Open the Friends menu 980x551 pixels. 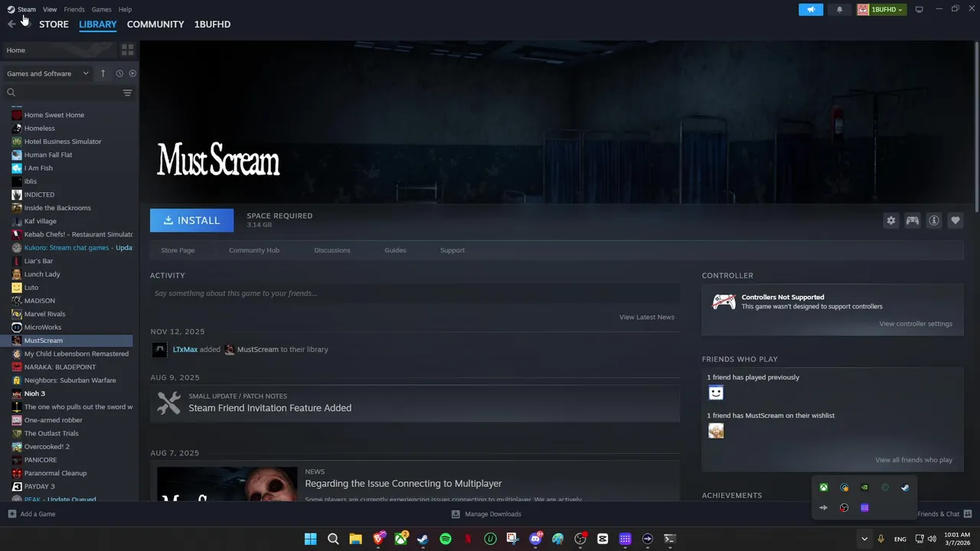pos(74,9)
